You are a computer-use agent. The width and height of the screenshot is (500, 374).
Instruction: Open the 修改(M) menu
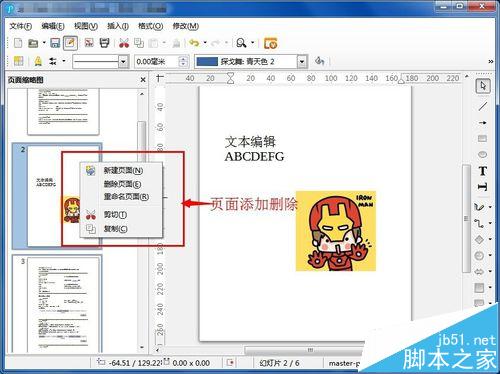coord(185,26)
